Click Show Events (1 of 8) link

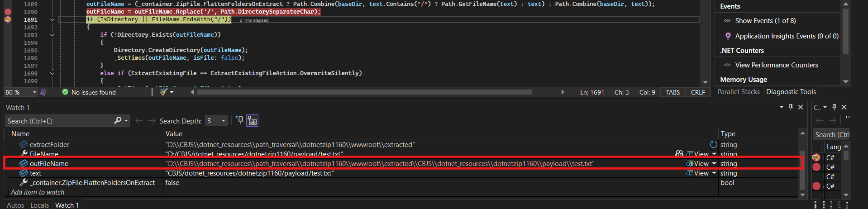(765, 21)
